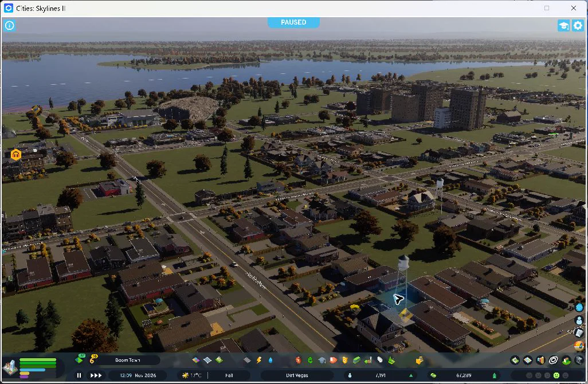Open the Radio panel icon
This screenshot has width=588, height=384.
coord(579,345)
